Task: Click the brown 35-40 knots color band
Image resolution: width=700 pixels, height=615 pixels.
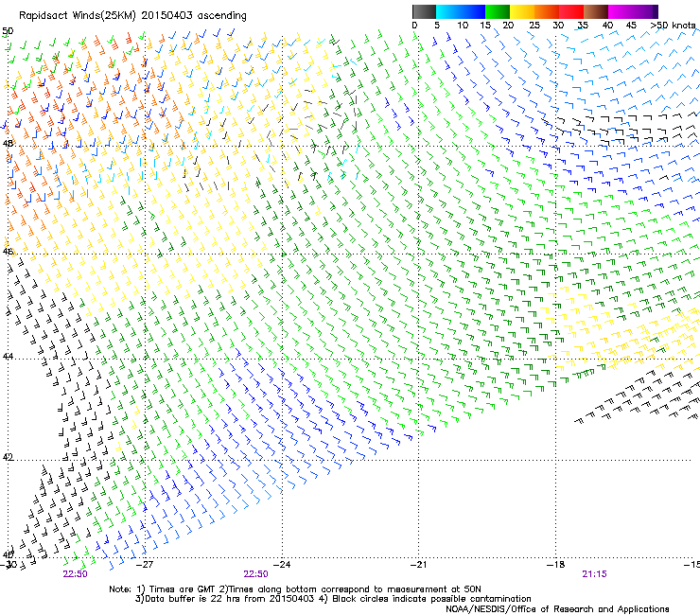Action: pos(596,11)
